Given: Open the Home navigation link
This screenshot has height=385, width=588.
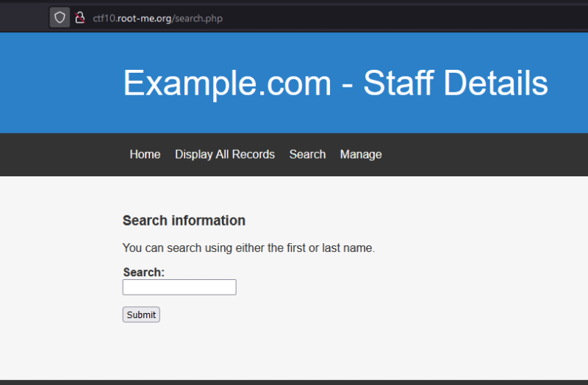Looking at the screenshot, I should pos(145,154).
